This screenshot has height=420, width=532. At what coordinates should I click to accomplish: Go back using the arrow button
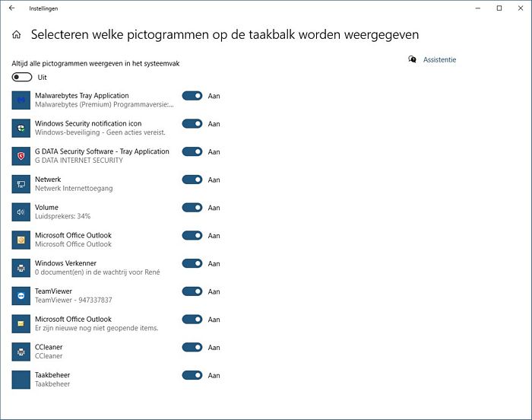tap(12, 8)
